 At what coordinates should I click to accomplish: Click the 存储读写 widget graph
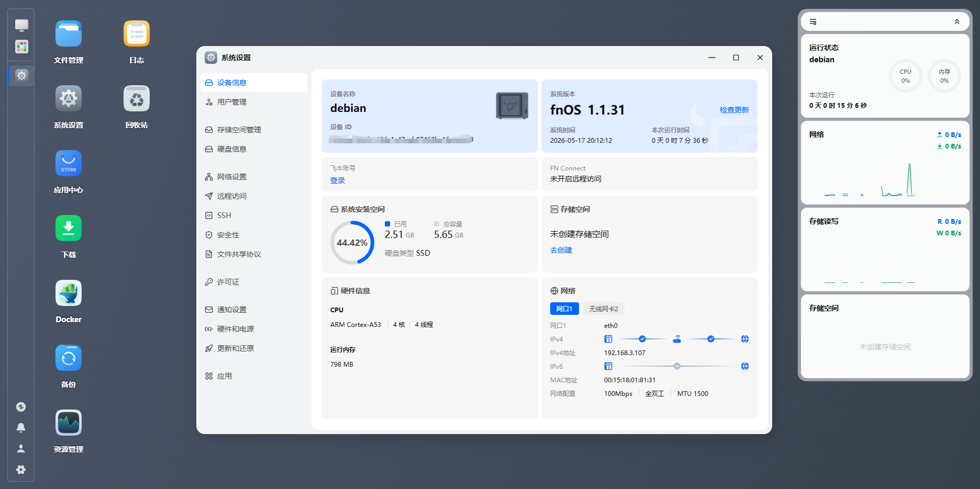pyautogui.click(x=885, y=250)
